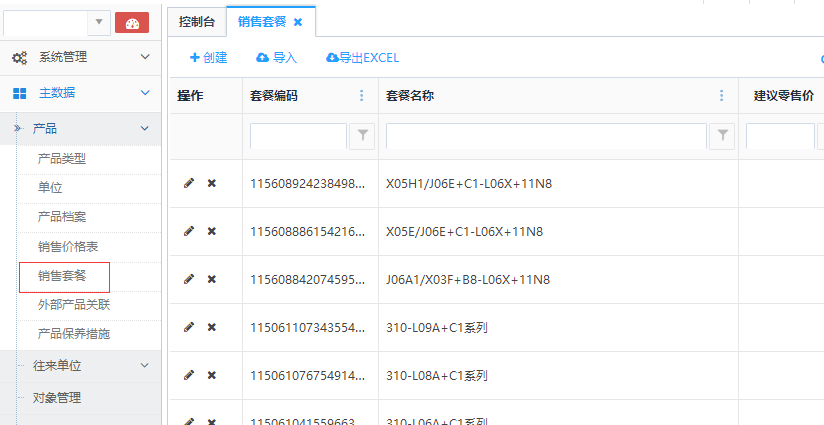Delete the J06A1/X03F+B8-L06X+11N8 row
The width and height of the screenshot is (824, 425).
[x=211, y=279]
